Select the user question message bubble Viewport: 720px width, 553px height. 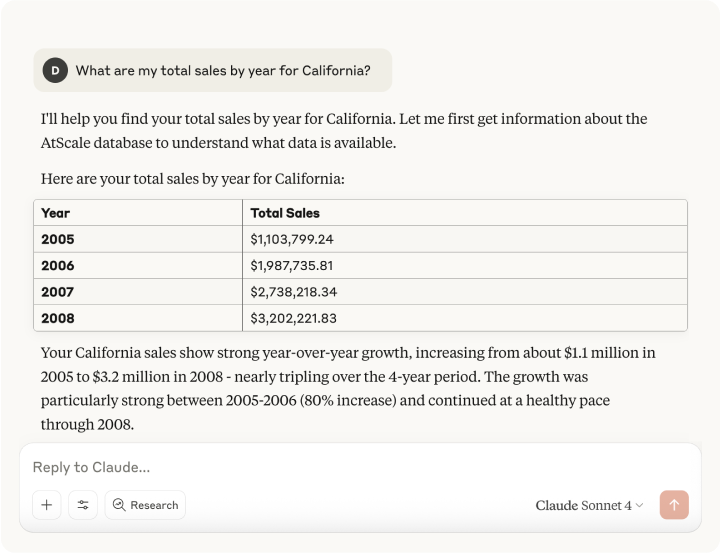[222, 71]
